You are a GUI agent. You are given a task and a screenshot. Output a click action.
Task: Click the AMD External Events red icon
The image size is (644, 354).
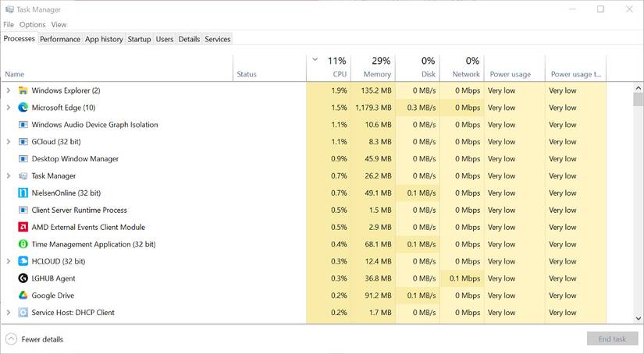23,227
